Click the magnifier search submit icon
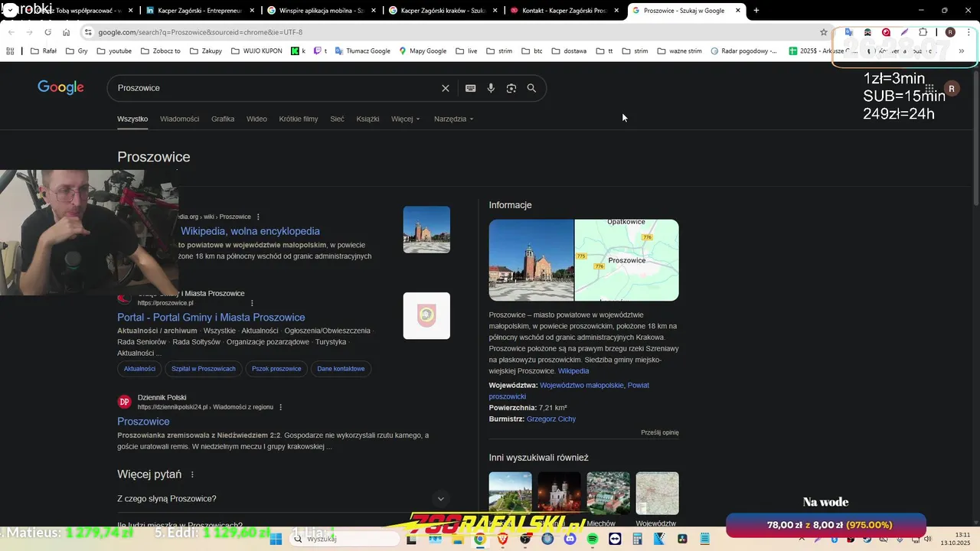 (x=531, y=88)
